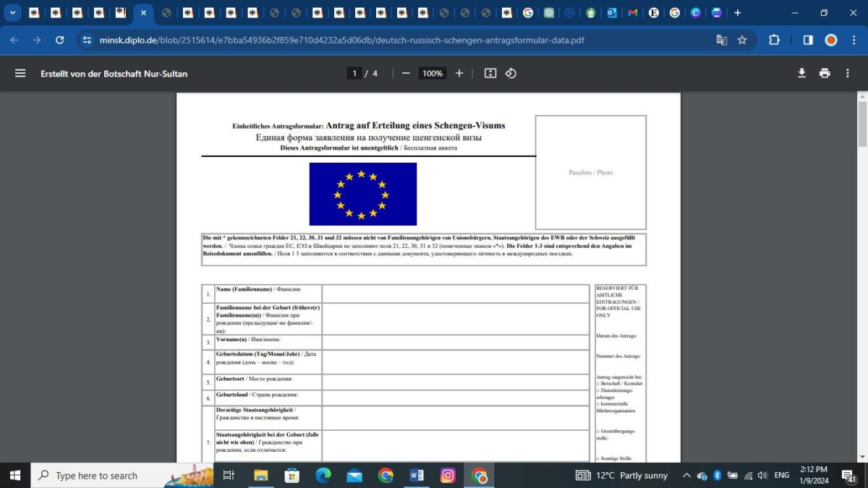Open the browser Extensions menu
Screen dimensions: 868x488
774,41
